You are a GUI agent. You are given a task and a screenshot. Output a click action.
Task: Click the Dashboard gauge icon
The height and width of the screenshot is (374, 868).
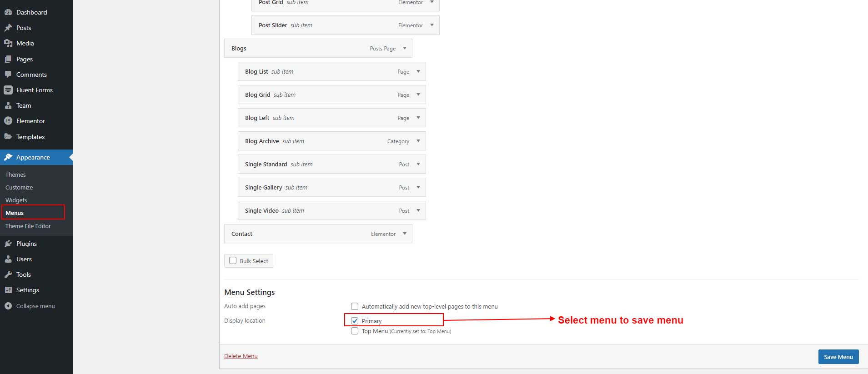tap(8, 12)
